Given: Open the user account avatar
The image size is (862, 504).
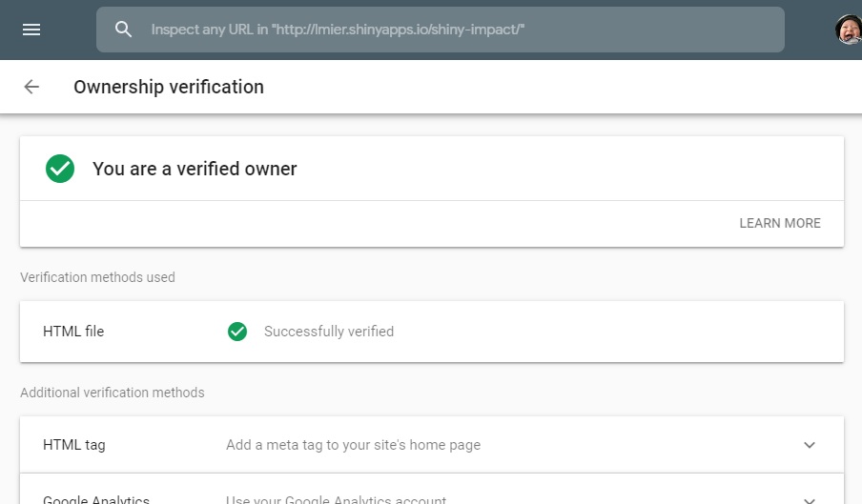Looking at the screenshot, I should coord(849,30).
